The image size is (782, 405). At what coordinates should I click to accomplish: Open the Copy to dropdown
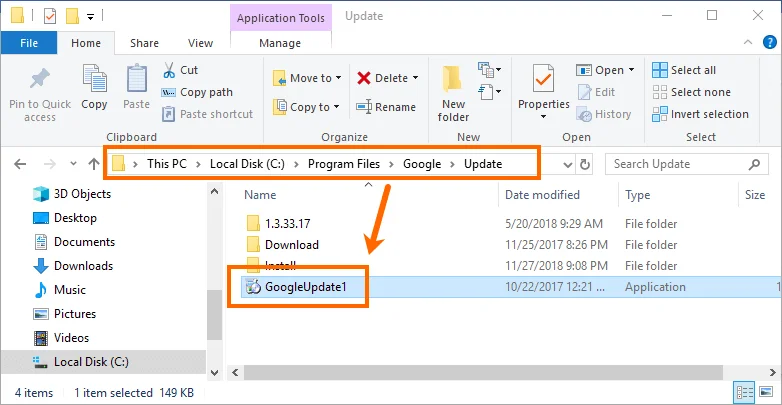click(307, 107)
